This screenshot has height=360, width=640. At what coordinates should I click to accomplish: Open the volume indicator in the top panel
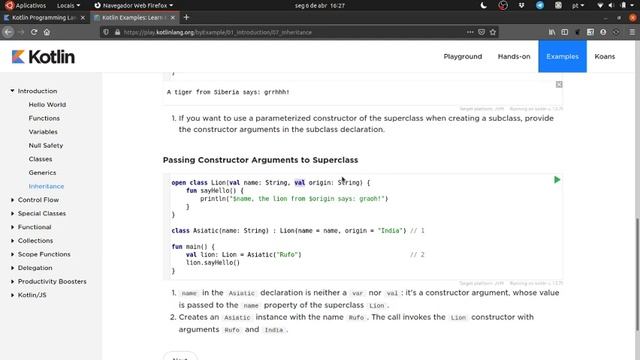coord(611,5)
